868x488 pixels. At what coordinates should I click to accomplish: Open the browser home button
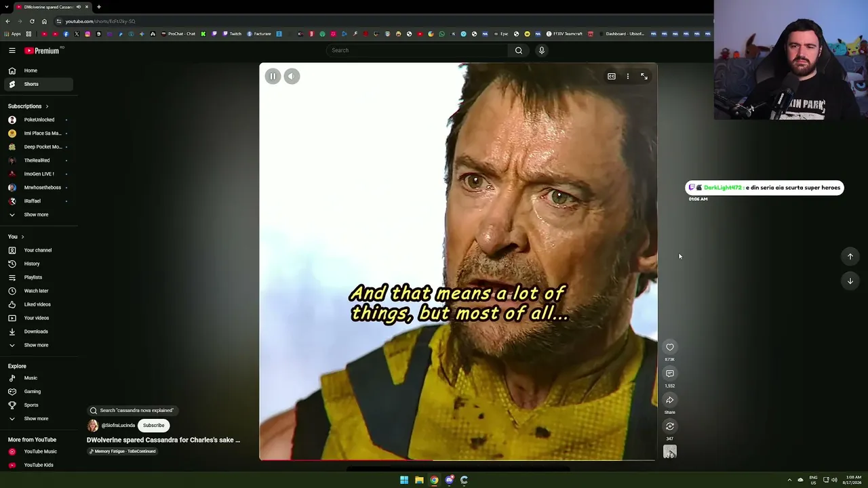click(x=44, y=21)
